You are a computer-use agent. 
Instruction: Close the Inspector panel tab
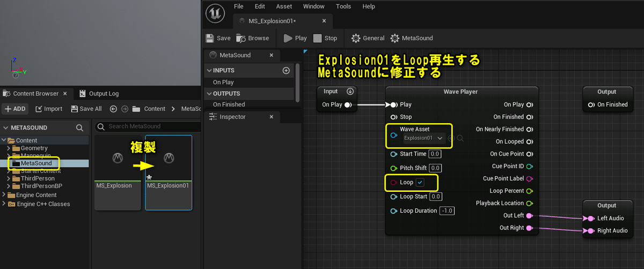tap(271, 117)
